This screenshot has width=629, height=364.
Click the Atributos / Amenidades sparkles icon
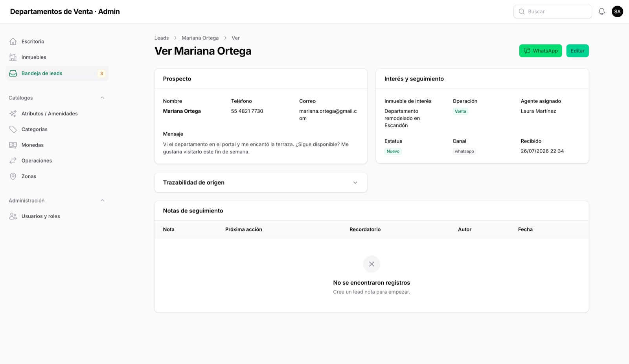[13, 113]
